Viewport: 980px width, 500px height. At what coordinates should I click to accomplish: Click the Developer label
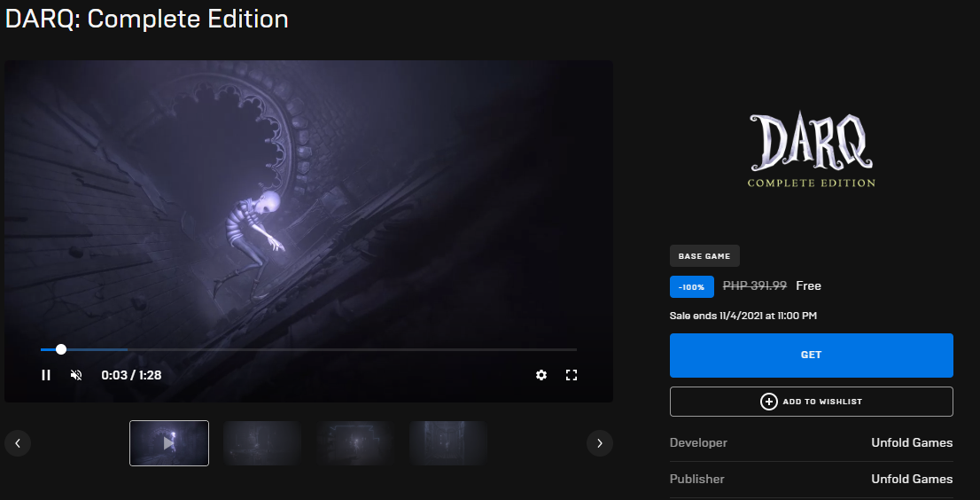[x=698, y=442]
